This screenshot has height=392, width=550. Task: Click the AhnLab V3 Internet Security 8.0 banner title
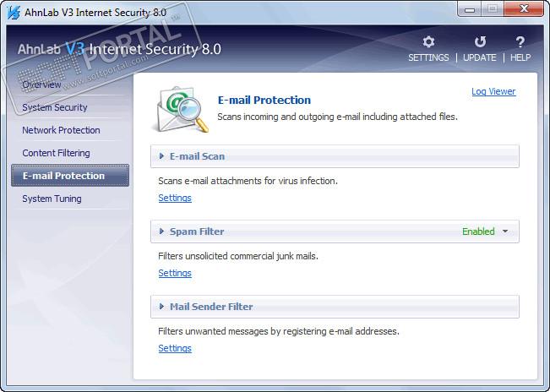pyautogui.click(x=119, y=49)
